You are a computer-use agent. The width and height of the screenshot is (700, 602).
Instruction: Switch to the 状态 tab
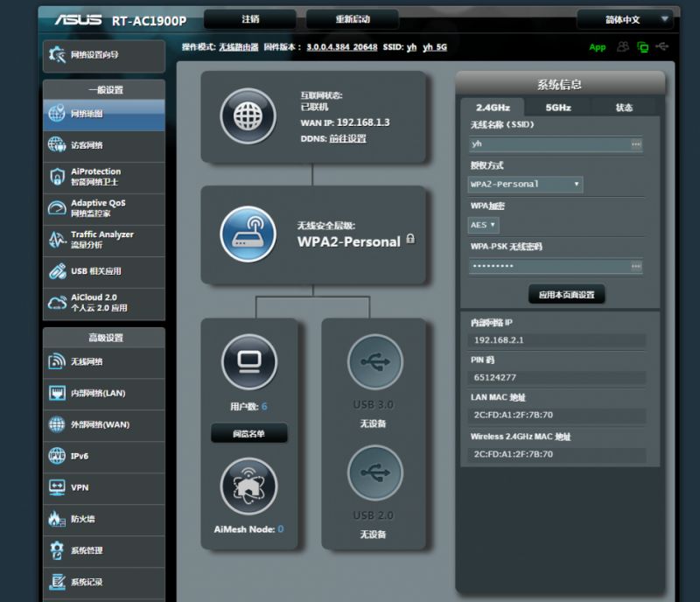tap(624, 108)
